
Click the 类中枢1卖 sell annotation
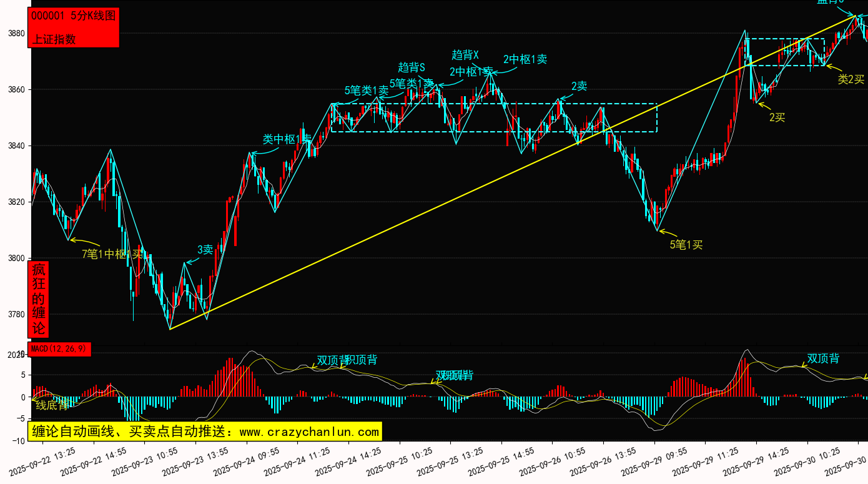[286, 139]
